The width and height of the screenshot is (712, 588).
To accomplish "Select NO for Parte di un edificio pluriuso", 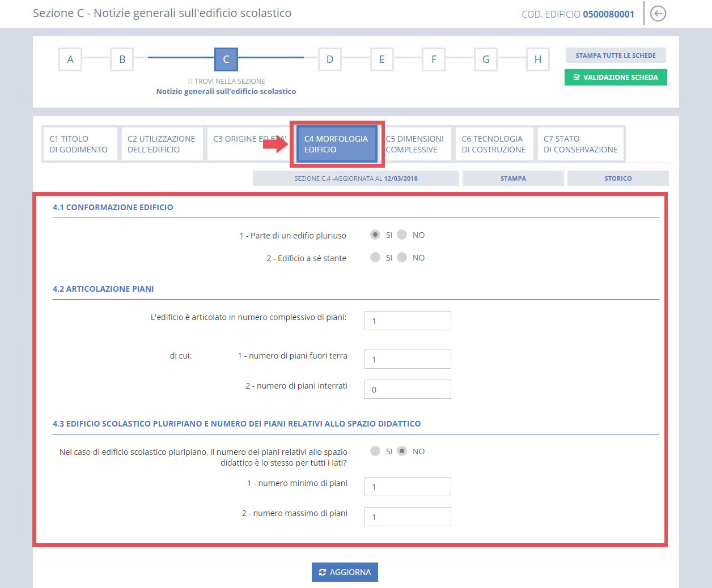I will [x=402, y=235].
